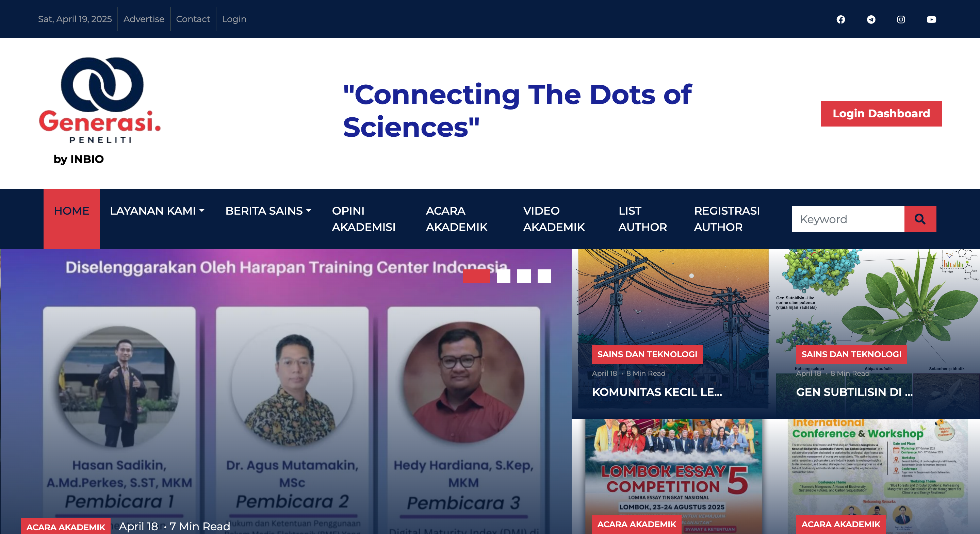Open the LIST AUTHOR menu item
The image size is (980, 534).
642,219
